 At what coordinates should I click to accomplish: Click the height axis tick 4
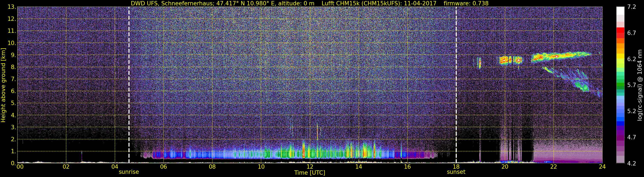coord(13,115)
